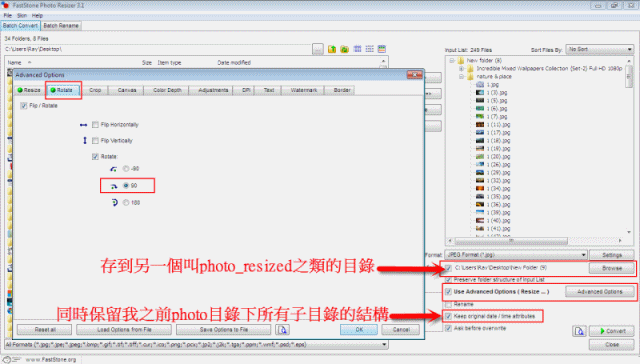Expand the Incredible Mixed Wallpapers Collection node
Screen dimensions: 640x364
(x=462, y=69)
